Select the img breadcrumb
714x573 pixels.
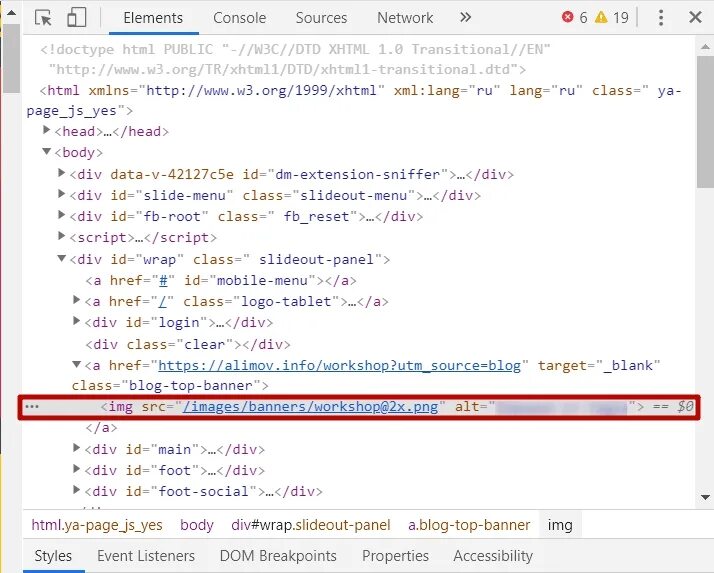[560, 525]
